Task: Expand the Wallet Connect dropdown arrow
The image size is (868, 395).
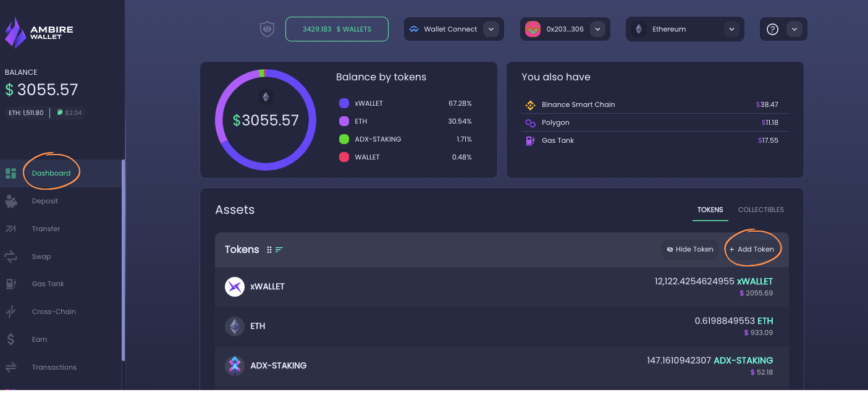Action: coord(491,29)
